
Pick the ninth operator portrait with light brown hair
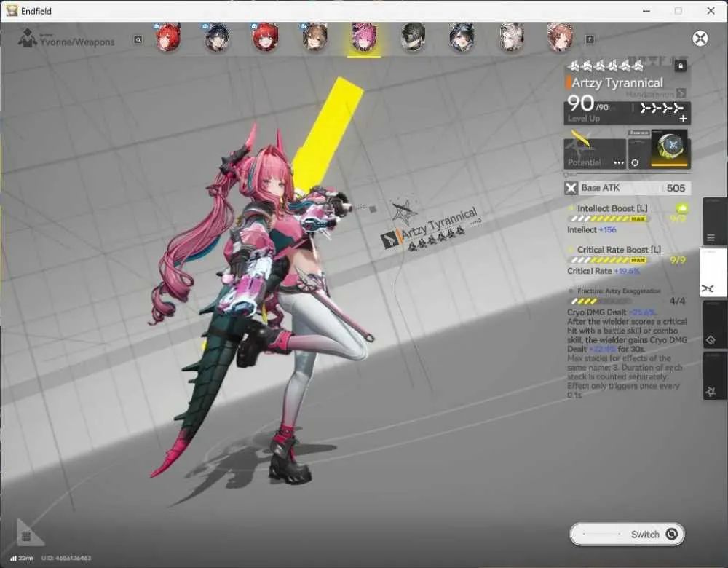click(561, 38)
